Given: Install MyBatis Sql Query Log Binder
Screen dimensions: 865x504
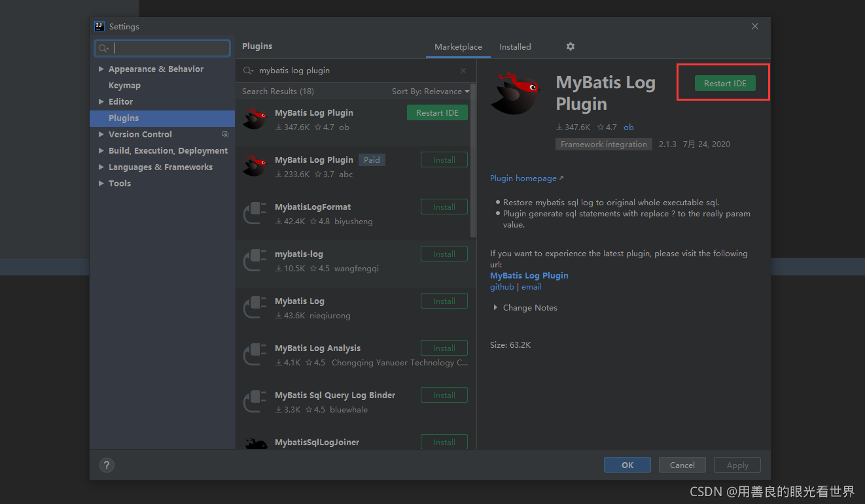Looking at the screenshot, I should coord(444,395).
